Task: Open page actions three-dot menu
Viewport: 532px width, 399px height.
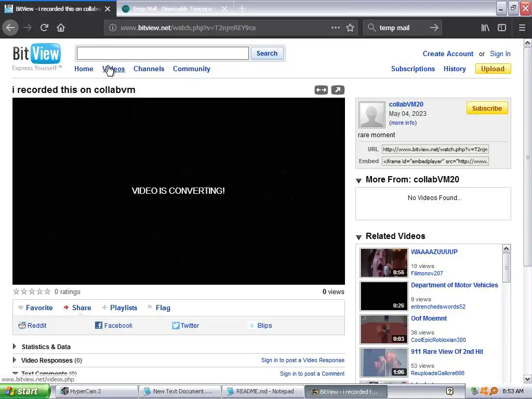Action: (335, 28)
